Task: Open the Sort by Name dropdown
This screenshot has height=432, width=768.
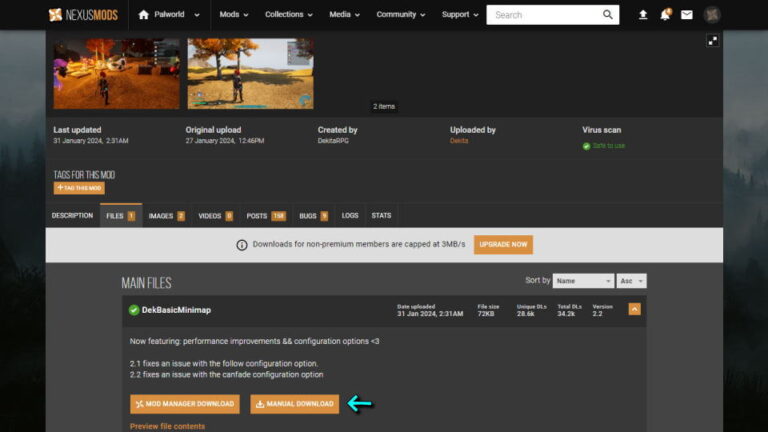Action: coord(583,281)
